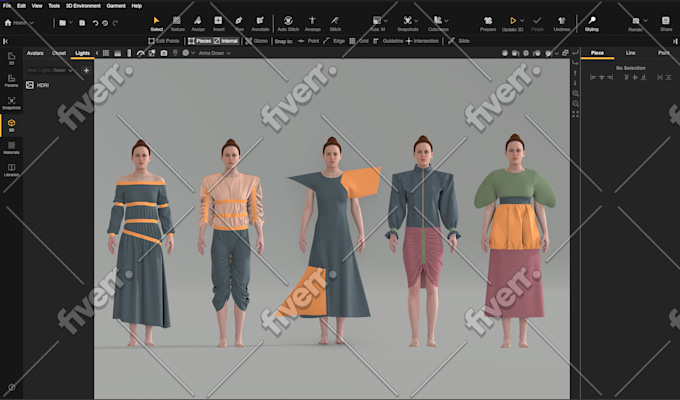The width and height of the screenshot is (680, 400).
Task: Pick the Assign tool
Action: tap(198, 23)
